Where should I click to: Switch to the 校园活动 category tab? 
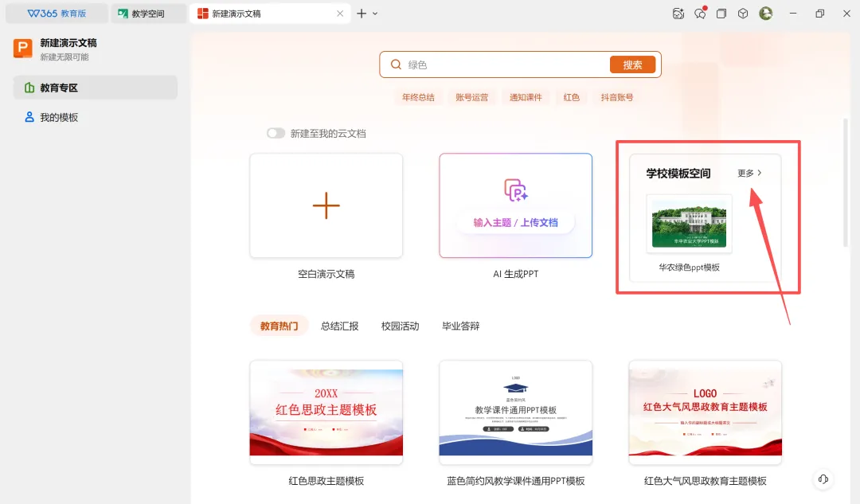[x=401, y=326]
